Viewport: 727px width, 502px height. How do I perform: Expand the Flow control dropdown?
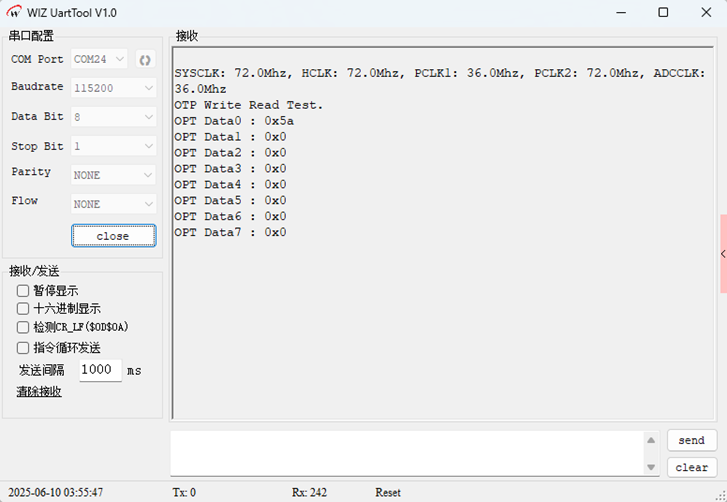pos(114,204)
